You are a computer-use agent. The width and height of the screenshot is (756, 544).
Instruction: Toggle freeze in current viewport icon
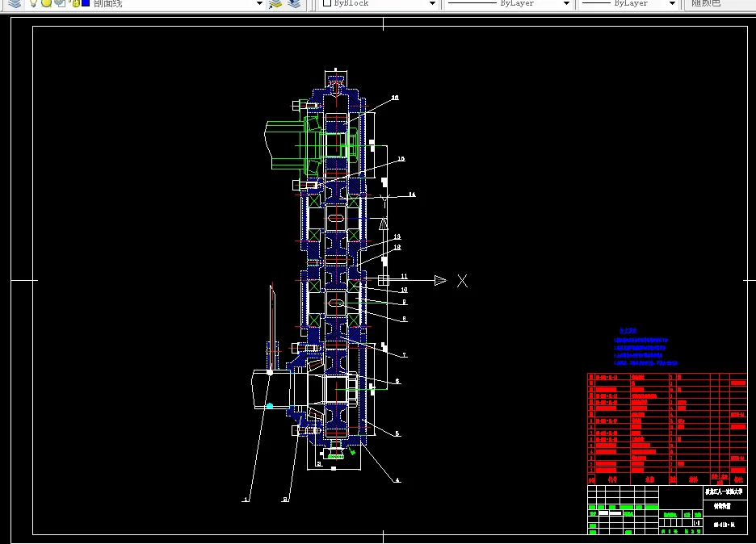point(61,3)
